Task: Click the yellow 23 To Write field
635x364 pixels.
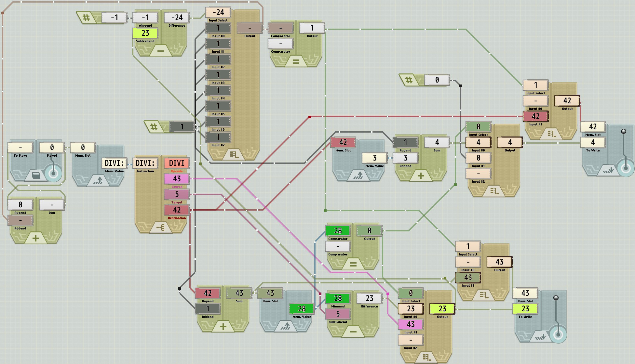Action: tap(525, 308)
